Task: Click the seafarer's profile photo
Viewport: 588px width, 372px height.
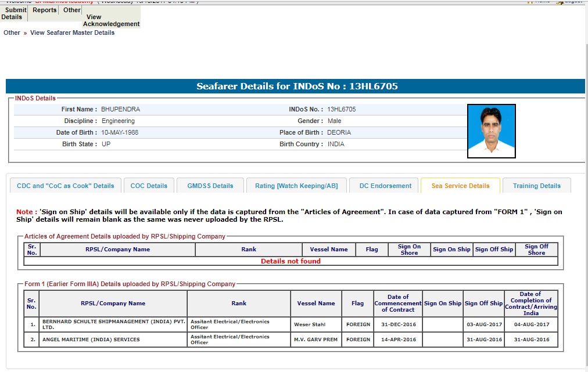Action: click(491, 131)
